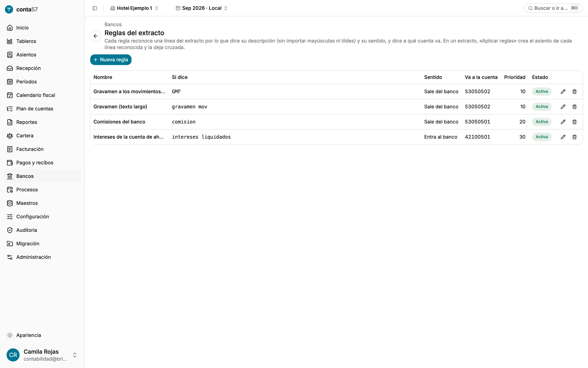Click pencil icon for Intereses rule
Screen dimensions: 588x368
(x=563, y=137)
